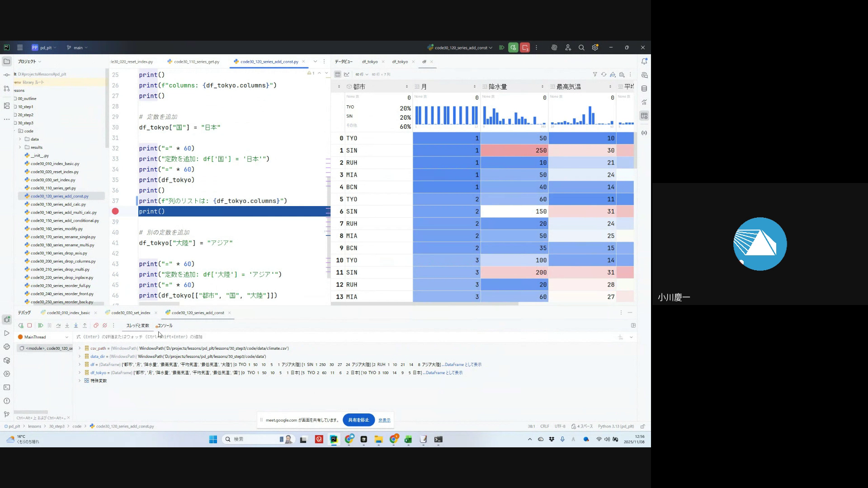Stop the debug session with red square
The image size is (868, 488).
(29, 325)
